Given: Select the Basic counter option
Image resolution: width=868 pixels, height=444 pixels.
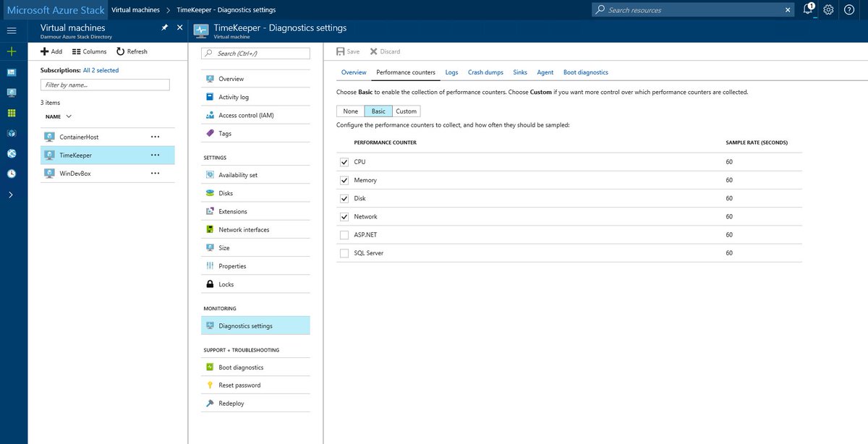Looking at the screenshot, I should 378,111.
